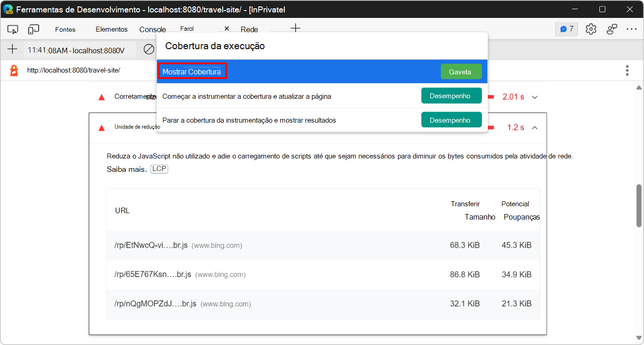The width and height of the screenshot is (644, 345).
Task: Open DevTools settings via the gear icon
Action: (x=591, y=28)
